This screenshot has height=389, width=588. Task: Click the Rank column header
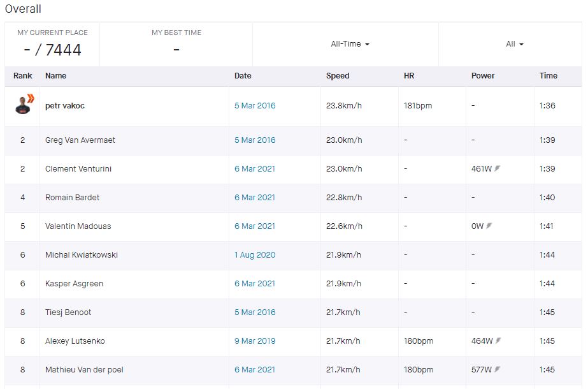[23, 75]
